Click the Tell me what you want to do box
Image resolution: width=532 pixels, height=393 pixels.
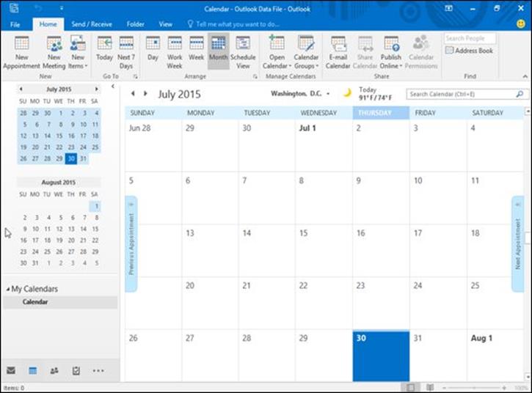tap(234, 24)
